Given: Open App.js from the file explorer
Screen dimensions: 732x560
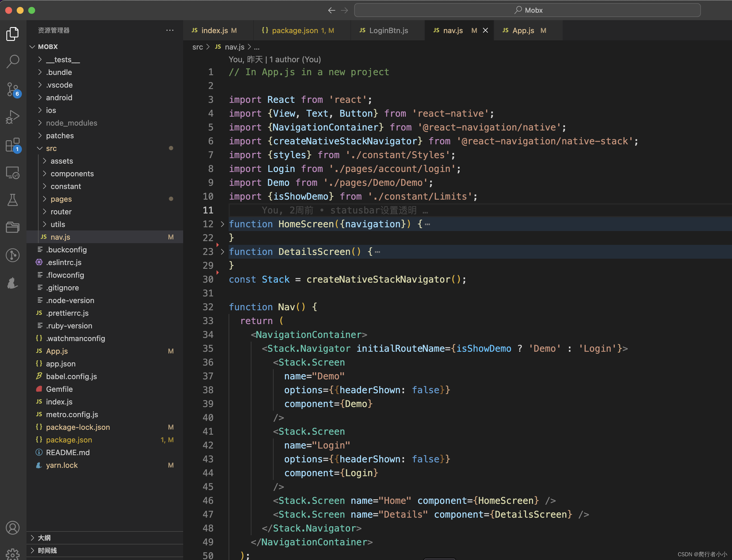Looking at the screenshot, I should [x=57, y=351].
